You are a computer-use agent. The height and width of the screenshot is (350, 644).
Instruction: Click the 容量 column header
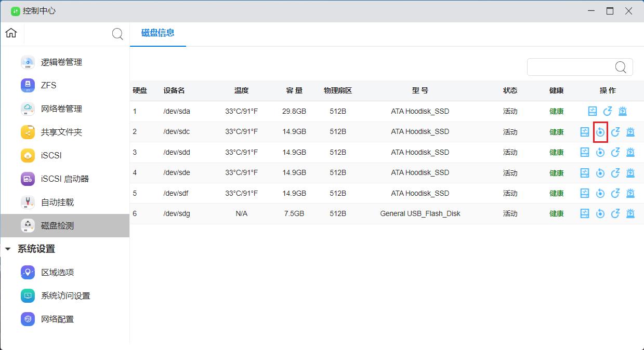pyautogui.click(x=294, y=90)
